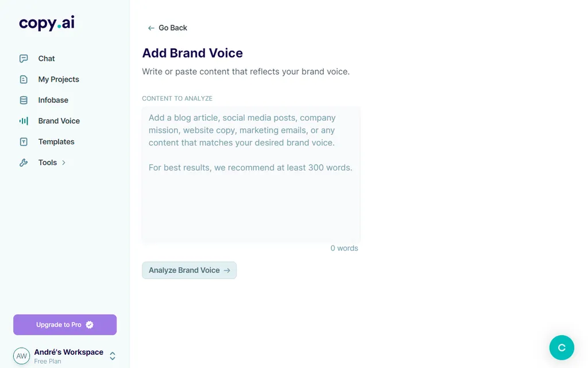
Task: Select Infobase from the sidebar menu
Action: pos(52,100)
